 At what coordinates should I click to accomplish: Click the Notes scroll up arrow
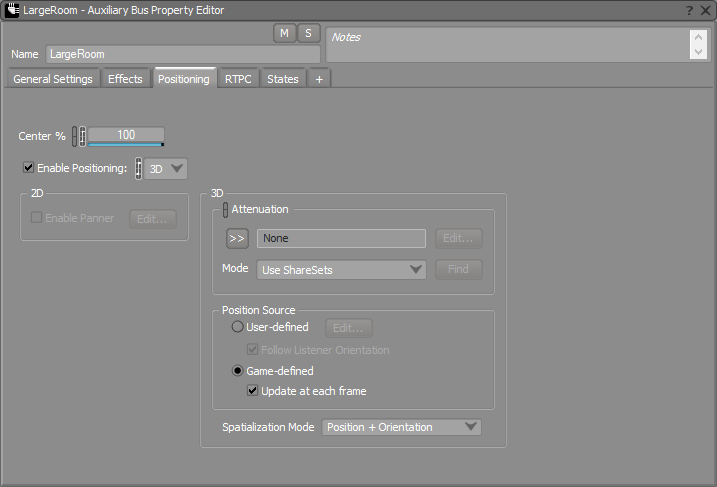(698, 37)
